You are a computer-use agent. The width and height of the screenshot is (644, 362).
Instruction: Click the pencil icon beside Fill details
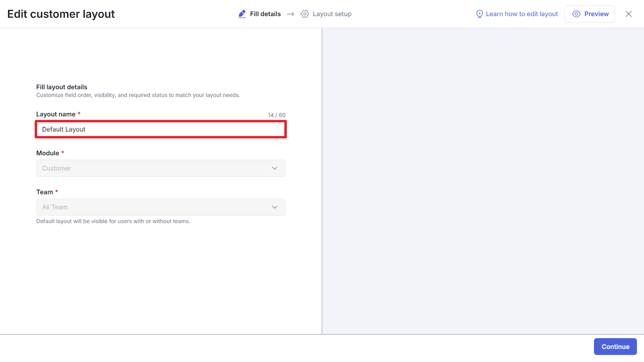242,14
